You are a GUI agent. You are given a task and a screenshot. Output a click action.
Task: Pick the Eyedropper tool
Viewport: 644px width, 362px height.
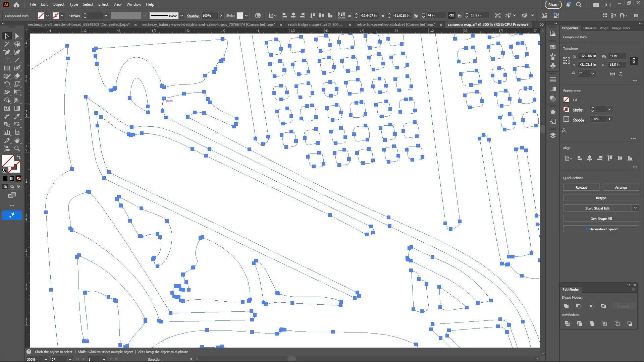click(17, 116)
